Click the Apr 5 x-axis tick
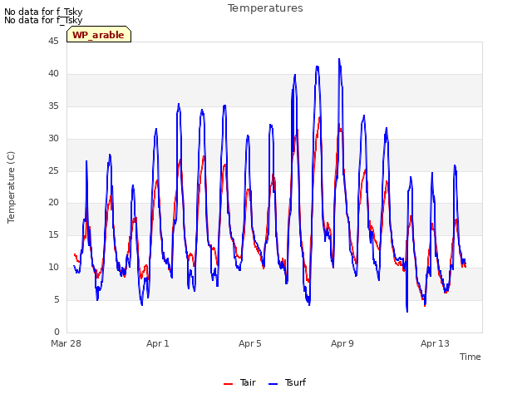Viewport: 532px width, 399px height. [x=250, y=343]
